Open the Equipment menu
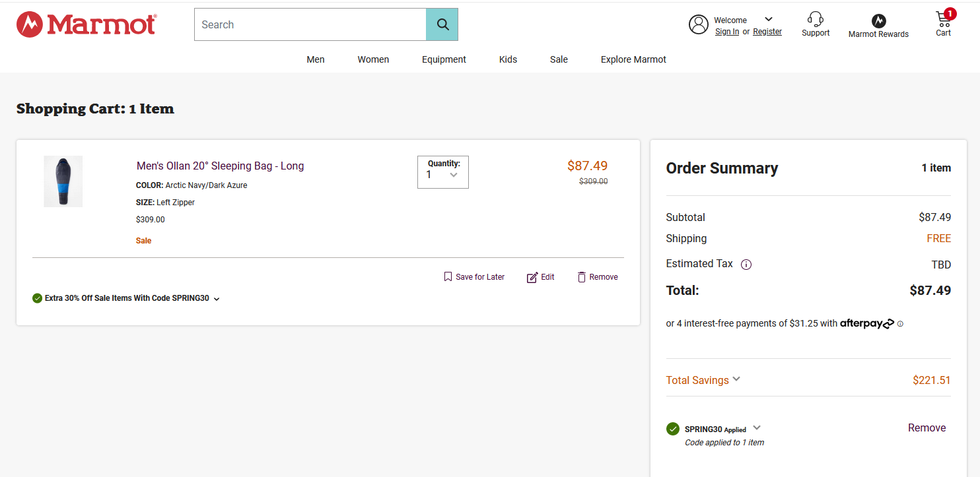This screenshot has width=980, height=477. coord(444,59)
